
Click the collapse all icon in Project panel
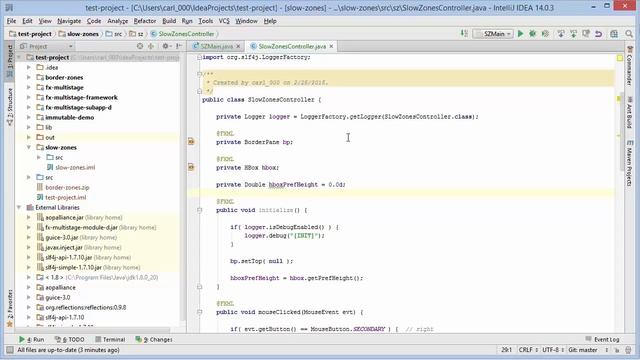[151, 46]
